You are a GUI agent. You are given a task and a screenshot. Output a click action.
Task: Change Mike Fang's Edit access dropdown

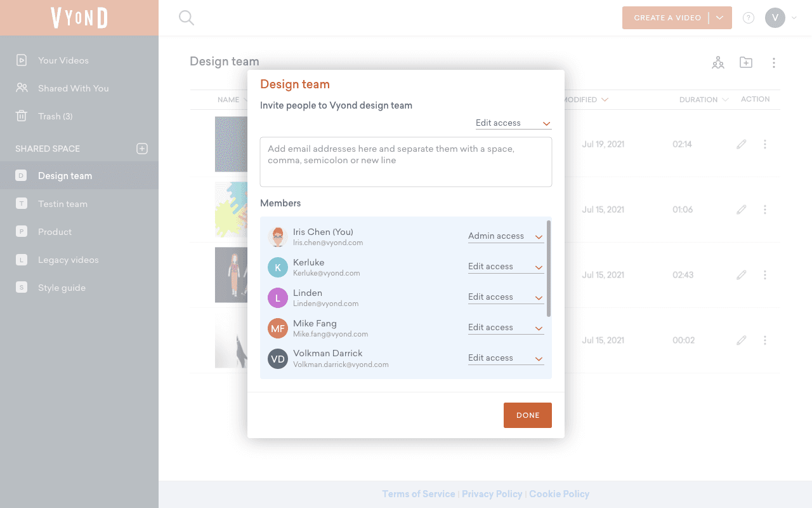tap(506, 328)
